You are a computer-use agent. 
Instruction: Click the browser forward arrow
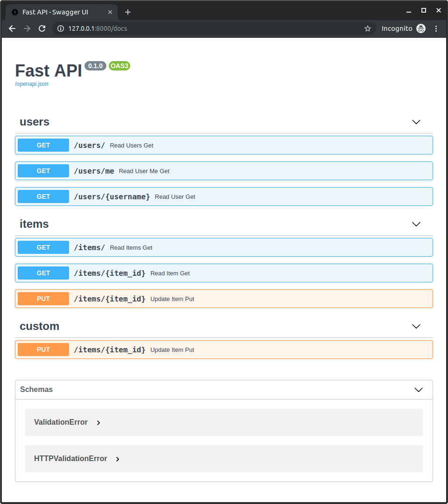tap(27, 28)
